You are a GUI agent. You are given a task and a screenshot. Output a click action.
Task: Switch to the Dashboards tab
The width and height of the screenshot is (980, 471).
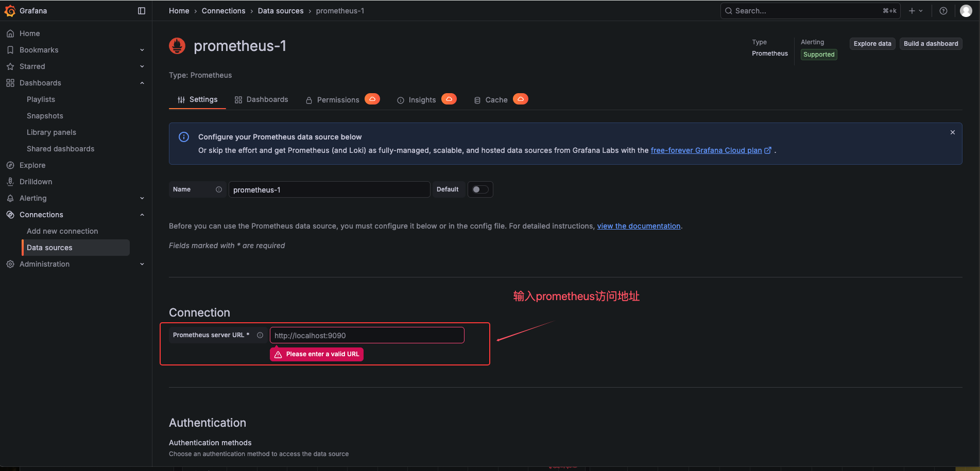pyautogui.click(x=261, y=99)
